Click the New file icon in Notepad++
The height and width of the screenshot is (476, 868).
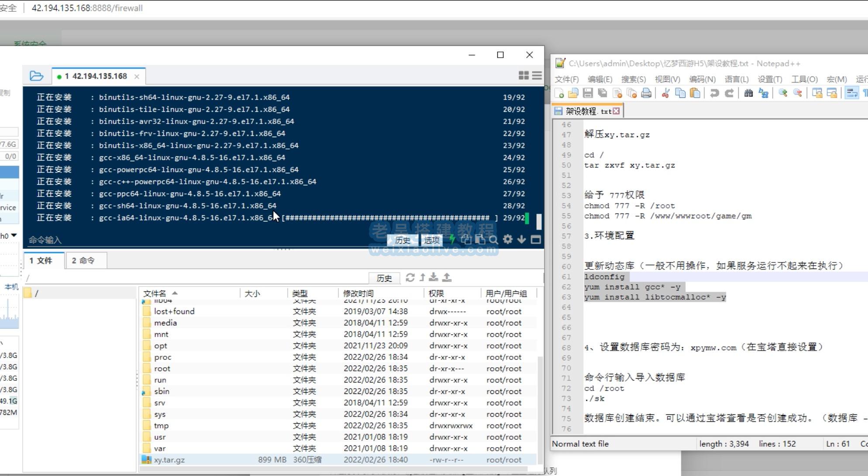(x=559, y=93)
